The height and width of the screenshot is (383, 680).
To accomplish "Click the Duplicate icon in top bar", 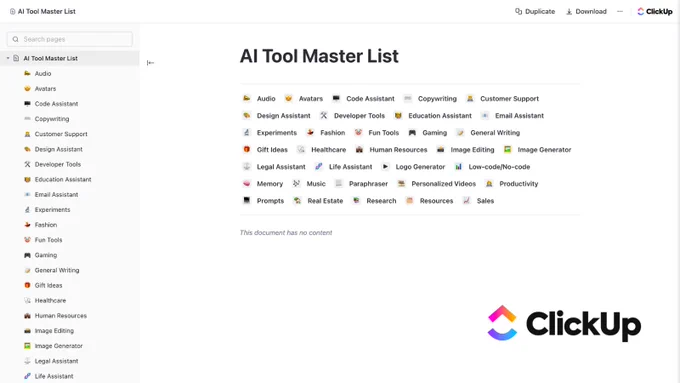I will click(518, 11).
